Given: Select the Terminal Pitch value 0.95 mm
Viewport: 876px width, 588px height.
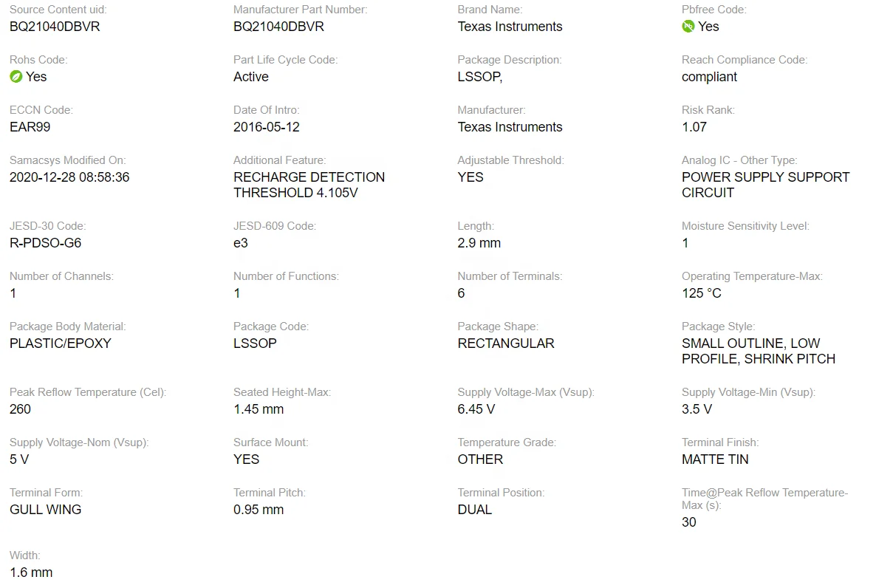Looking at the screenshot, I should point(259,510).
